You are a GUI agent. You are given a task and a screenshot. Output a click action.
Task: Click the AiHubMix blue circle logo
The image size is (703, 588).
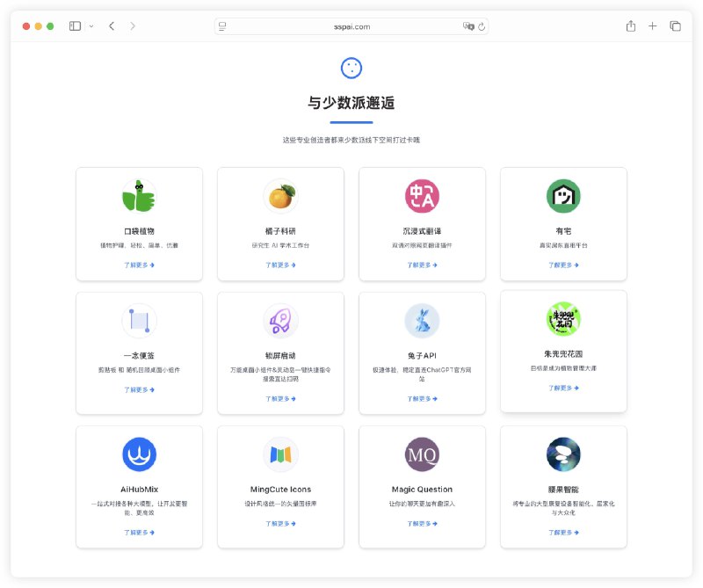tap(139, 454)
